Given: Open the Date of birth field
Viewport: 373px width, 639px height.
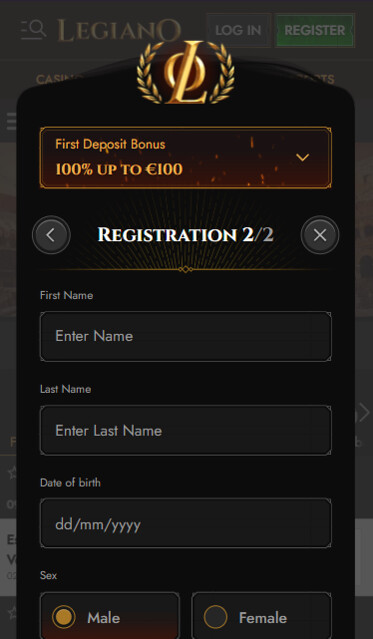Looking at the screenshot, I should [186, 523].
